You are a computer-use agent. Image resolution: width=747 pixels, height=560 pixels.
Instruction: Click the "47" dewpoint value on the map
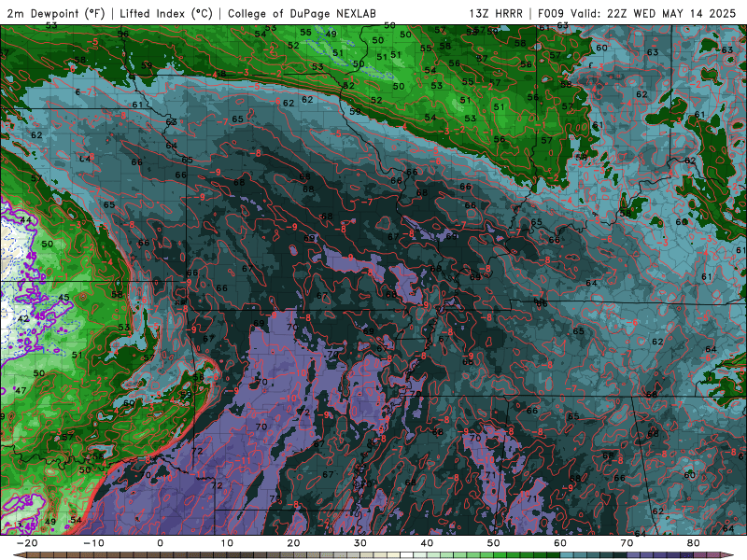21,390
